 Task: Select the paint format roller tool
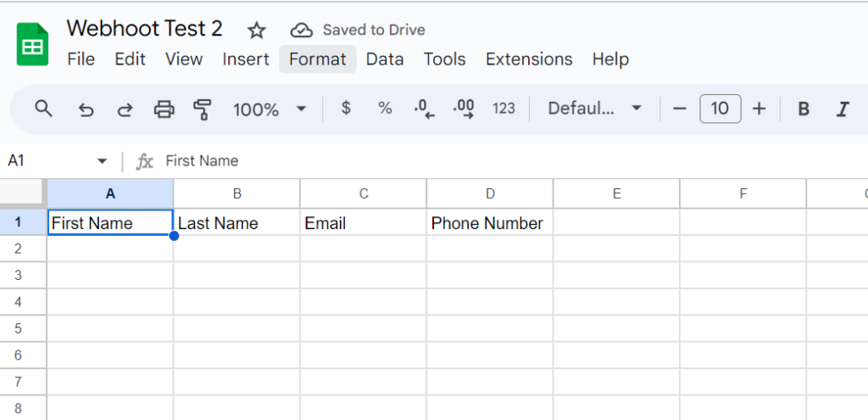point(202,109)
